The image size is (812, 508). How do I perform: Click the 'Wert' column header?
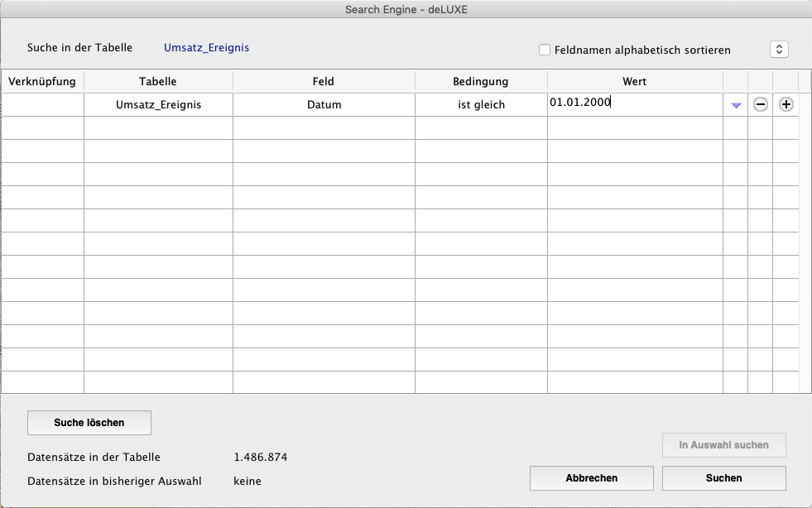click(x=635, y=81)
